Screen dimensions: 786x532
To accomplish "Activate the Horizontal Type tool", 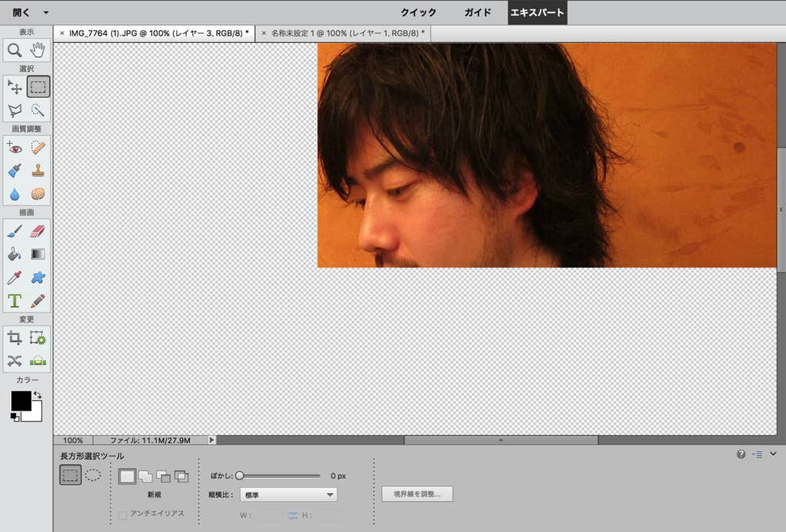I will 14,301.
